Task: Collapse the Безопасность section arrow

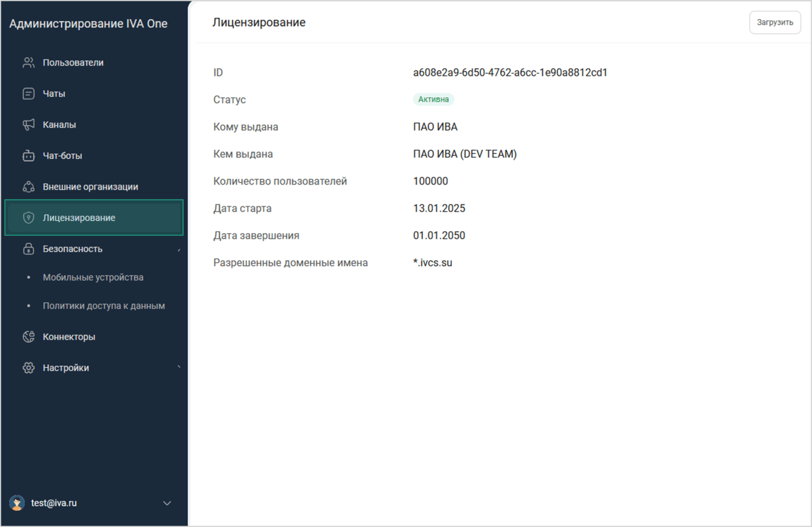Action: click(x=179, y=250)
